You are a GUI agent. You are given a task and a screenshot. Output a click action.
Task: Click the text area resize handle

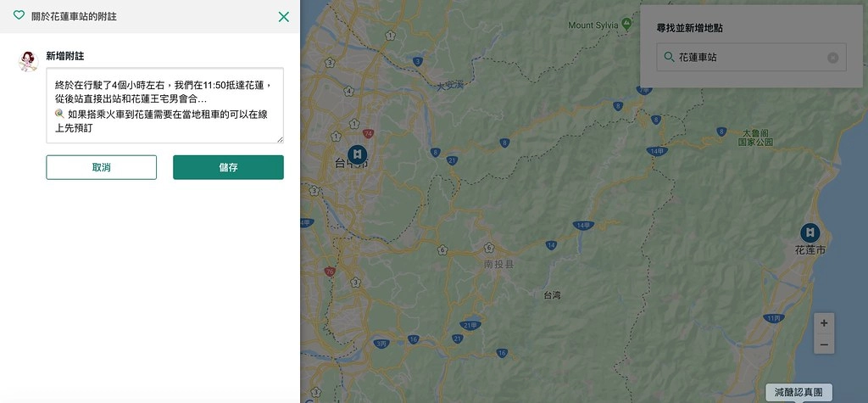(x=280, y=140)
